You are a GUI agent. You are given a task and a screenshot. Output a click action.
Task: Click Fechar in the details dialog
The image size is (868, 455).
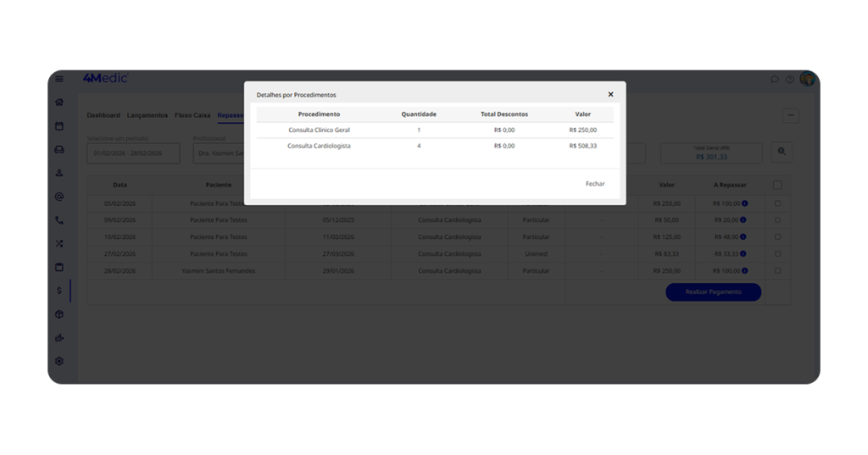[595, 184]
